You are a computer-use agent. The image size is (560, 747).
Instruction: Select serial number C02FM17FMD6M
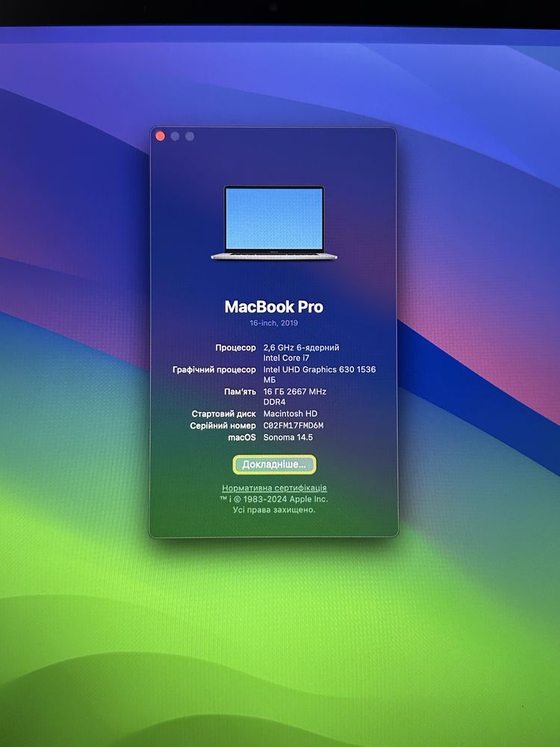293,426
